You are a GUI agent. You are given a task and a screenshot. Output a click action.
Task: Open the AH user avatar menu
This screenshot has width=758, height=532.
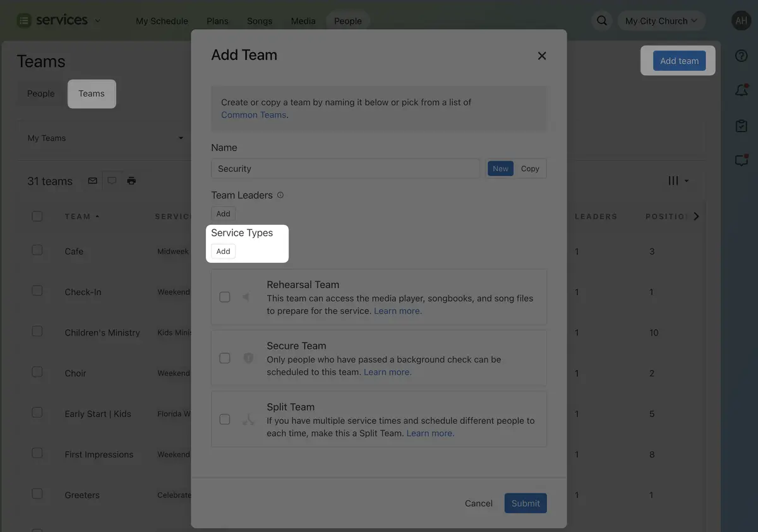pyautogui.click(x=741, y=20)
